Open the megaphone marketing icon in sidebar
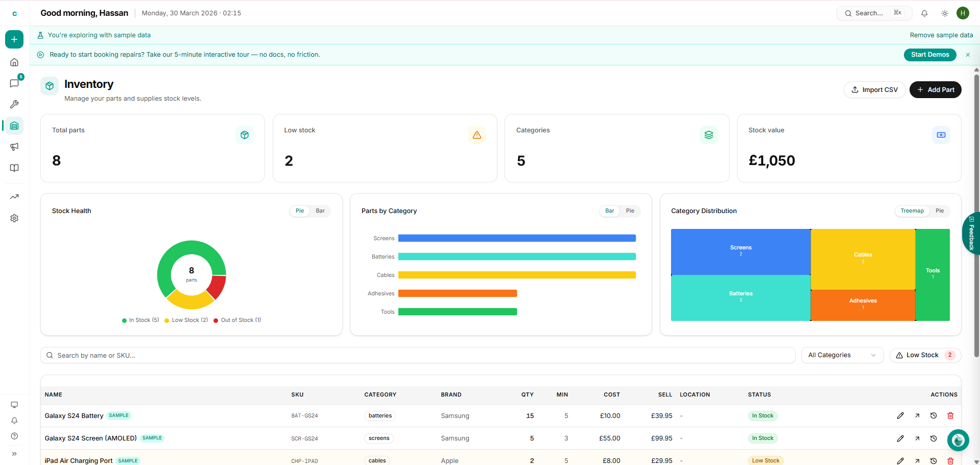 14,147
